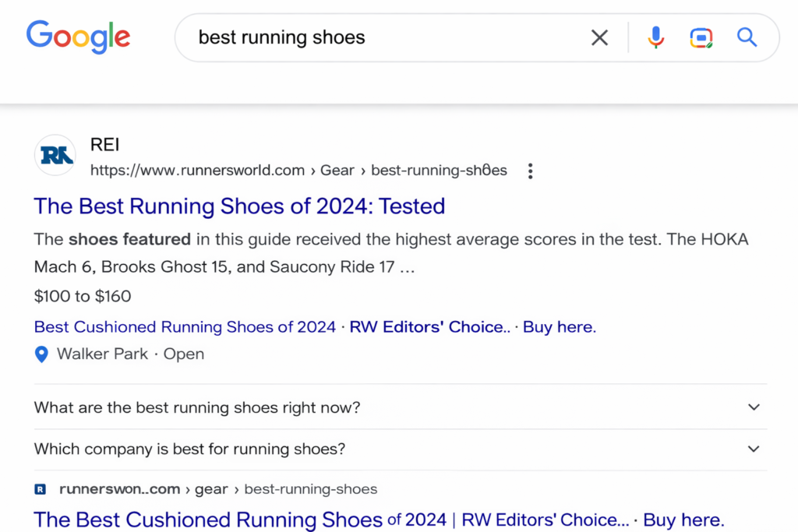
Task: Click the small R favicon of second result
Action: tap(41, 489)
